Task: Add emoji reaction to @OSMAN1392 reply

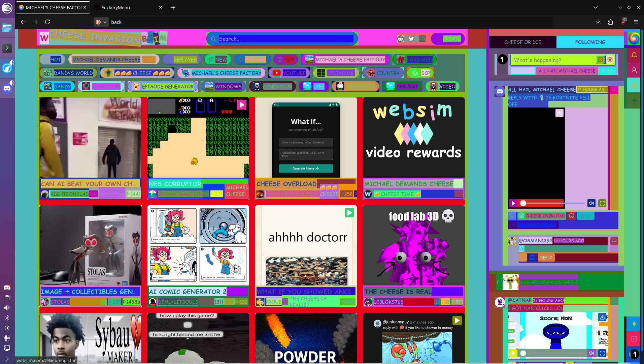Action: pos(532,257)
